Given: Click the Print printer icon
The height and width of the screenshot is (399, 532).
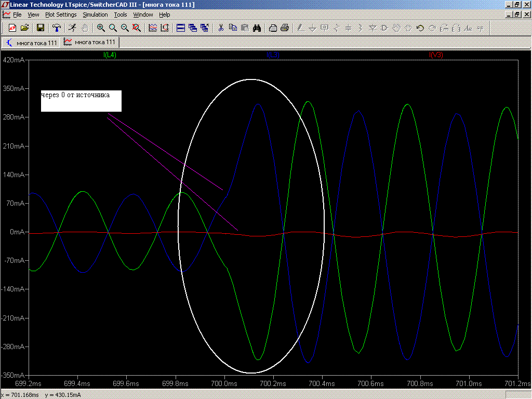Looking at the screenshot, I should click(285, 28).
